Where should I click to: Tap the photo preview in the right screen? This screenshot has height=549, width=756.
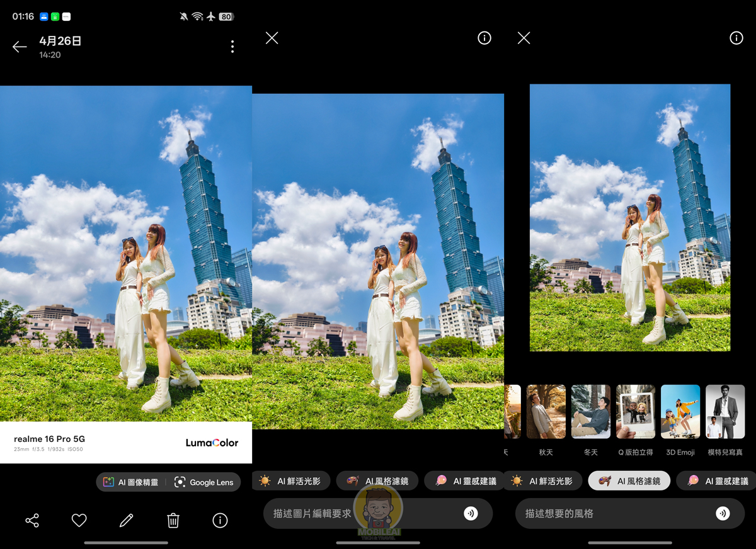pyautogui.click(x=630, y=217)
